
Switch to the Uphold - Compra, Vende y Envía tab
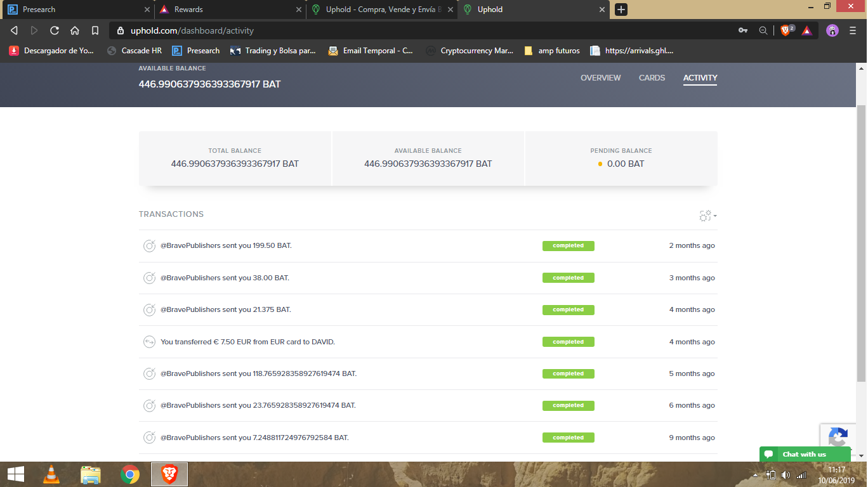(381, 10)
